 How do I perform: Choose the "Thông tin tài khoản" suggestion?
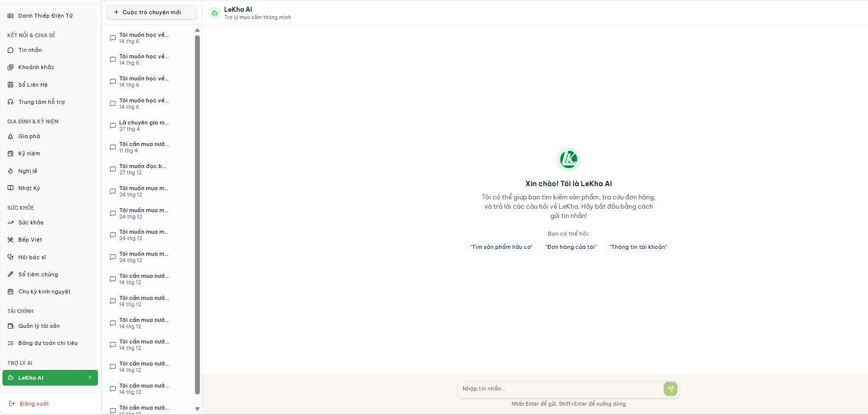(x=638, y=247)
